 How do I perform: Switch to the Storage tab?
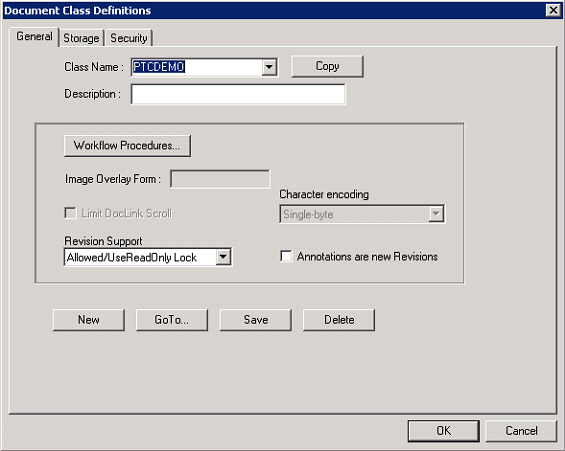coord(81,38)
